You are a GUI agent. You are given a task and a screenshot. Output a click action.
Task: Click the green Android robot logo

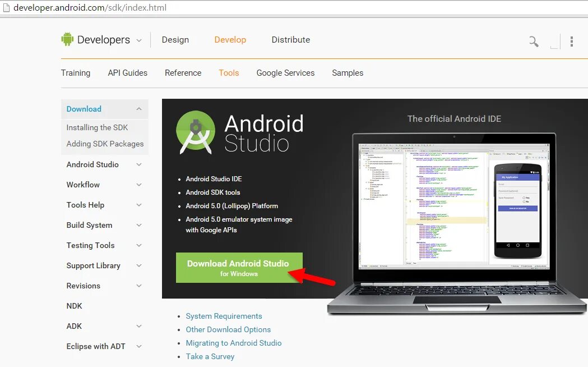pos(67,39)
